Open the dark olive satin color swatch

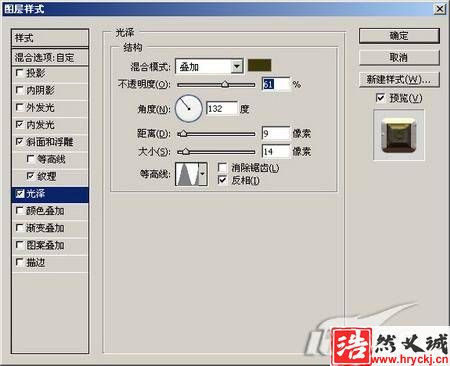(x=259, y=66)
